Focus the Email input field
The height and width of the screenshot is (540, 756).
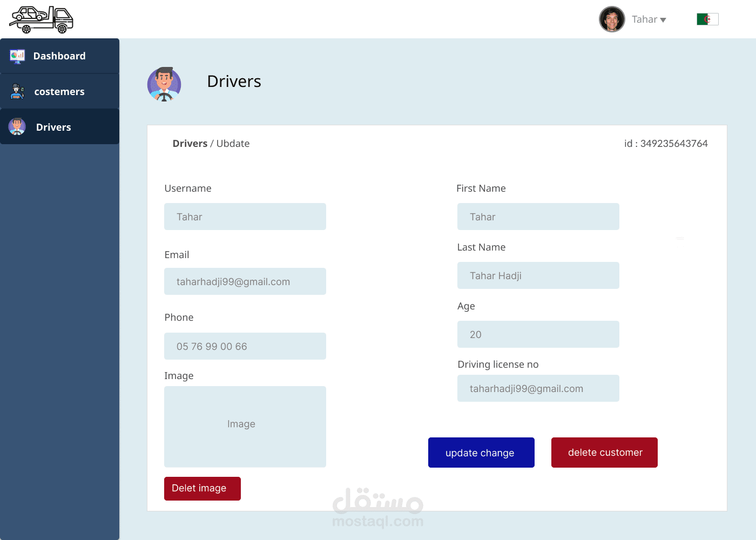pos(245,281)
